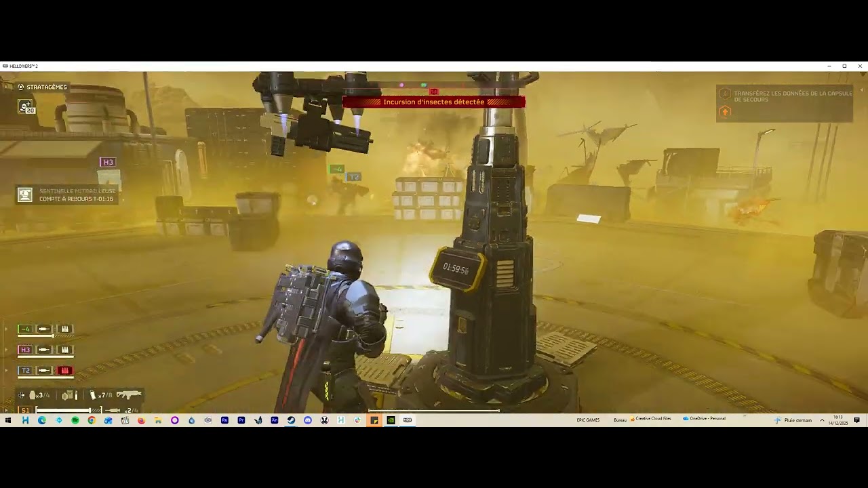Open the notification center icon

(x=857, y=420)
